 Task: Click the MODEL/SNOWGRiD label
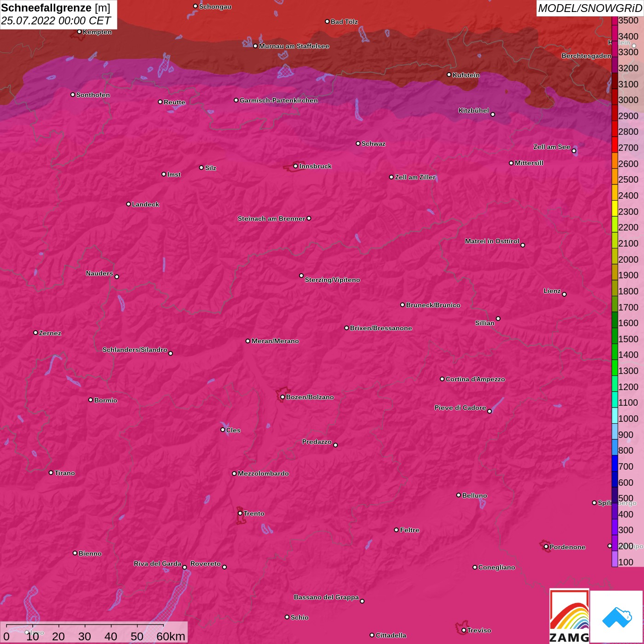(x=589, y=8)
